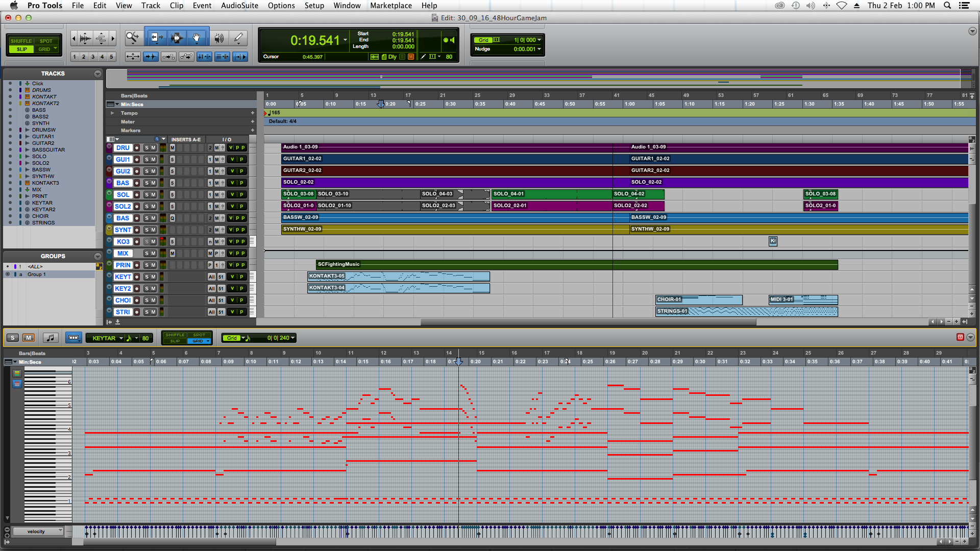
Task: Open the Track menu
Action: coord(151,6)
